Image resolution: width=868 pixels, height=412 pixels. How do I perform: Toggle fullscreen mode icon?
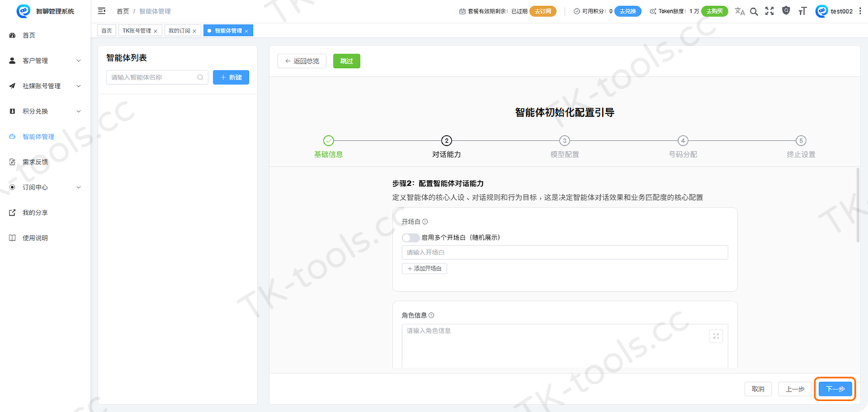(x=769, y=11)
